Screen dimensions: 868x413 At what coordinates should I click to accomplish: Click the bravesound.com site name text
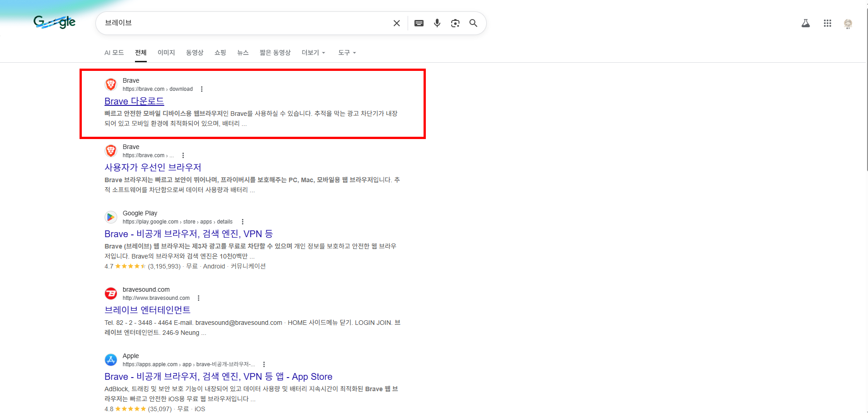point(146,289)
